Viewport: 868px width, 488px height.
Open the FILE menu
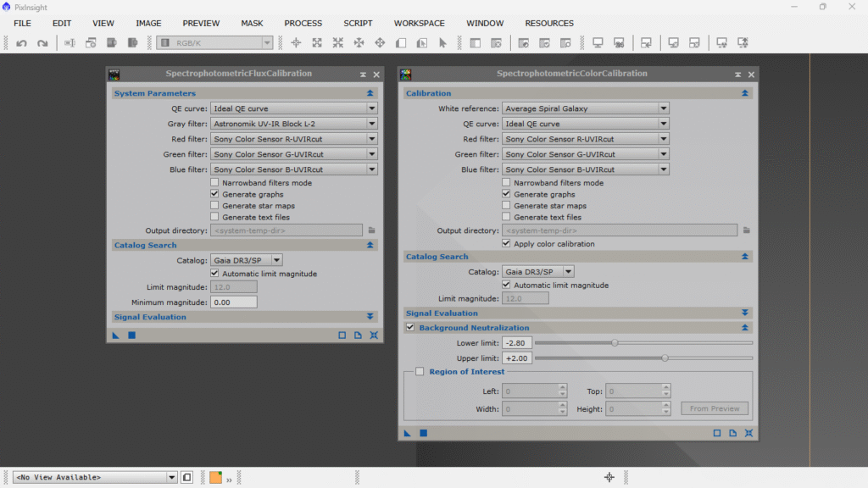pos(23,23)
